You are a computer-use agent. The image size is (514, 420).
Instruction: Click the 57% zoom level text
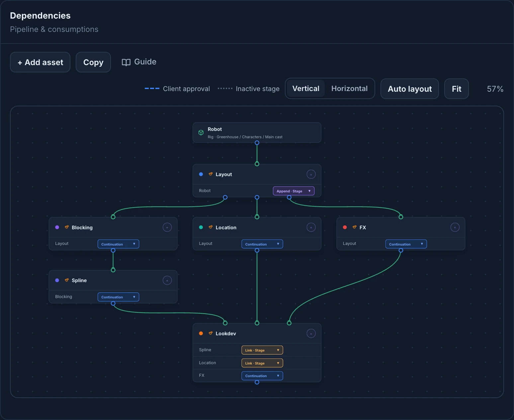(495, 89)
